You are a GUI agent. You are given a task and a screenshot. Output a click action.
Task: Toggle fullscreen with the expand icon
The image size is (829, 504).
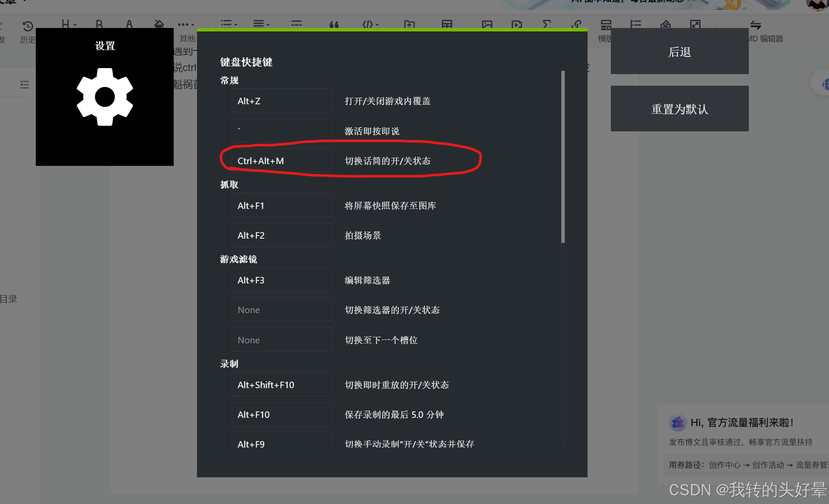pyautogui.click(x=694, y=25)
